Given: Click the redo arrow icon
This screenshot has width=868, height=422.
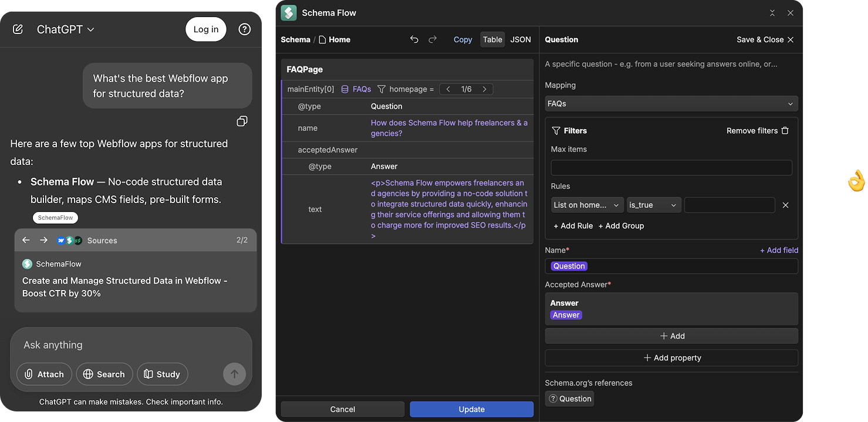Looking at the screenshot, I should pos(433,39).
